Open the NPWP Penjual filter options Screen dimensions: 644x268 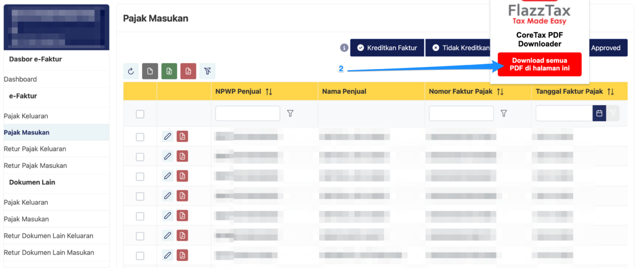pyautogui.click(x=290, y=114)
